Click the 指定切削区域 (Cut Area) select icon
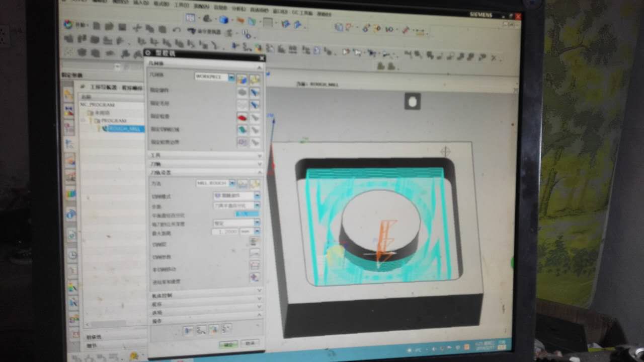The image size is (644, 362). click(x=243, y=130)
